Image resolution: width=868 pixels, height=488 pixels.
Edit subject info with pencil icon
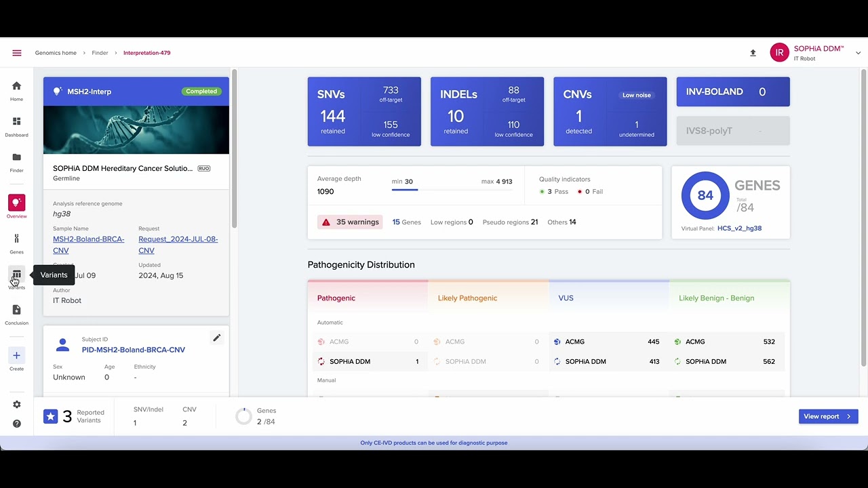[216, 338]
